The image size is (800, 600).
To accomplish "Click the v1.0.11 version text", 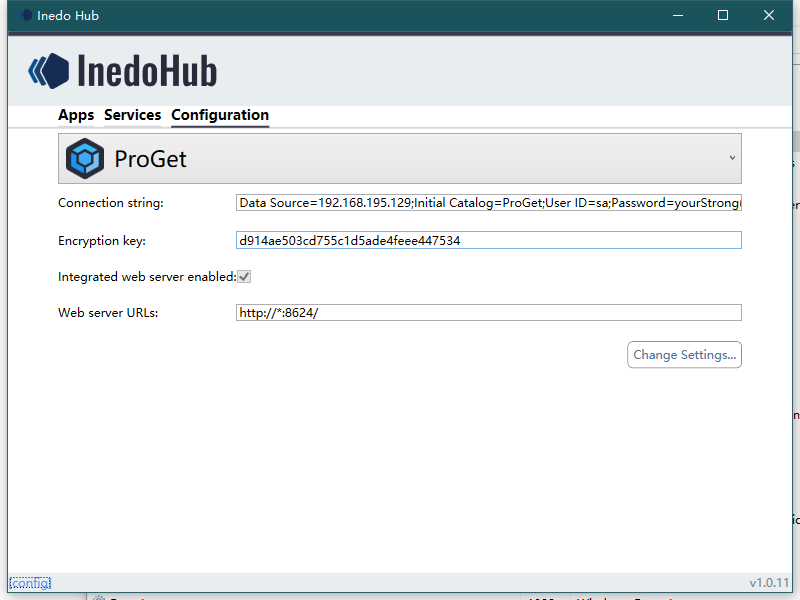I will [769, 583].
